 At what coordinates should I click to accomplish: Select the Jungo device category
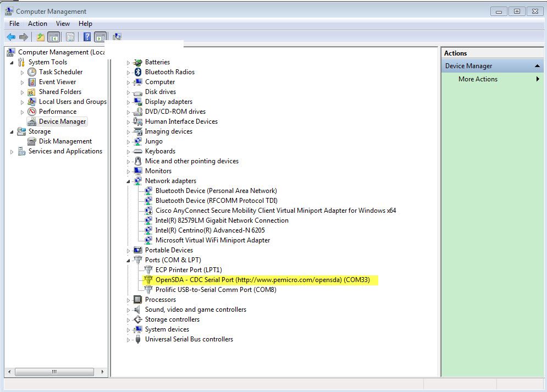point(153,141)
